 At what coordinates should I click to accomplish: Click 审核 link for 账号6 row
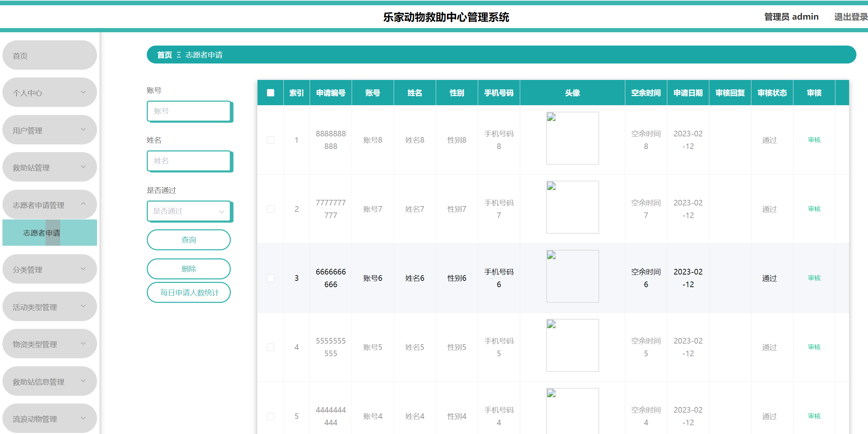click(814, 278)
